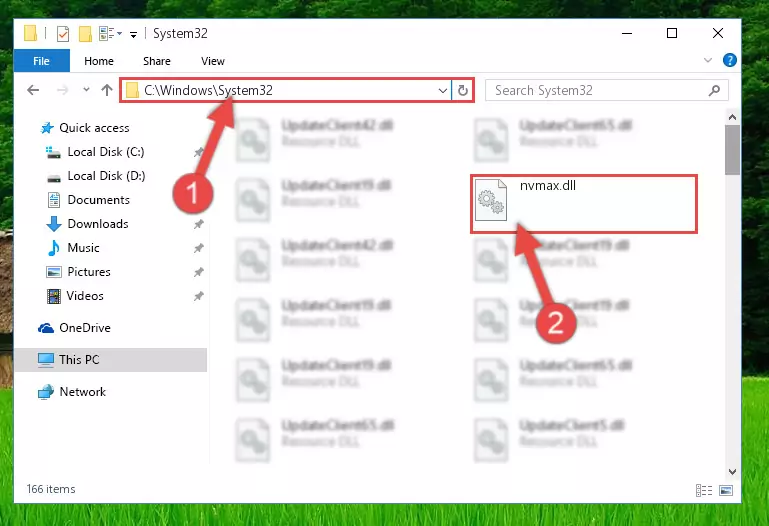Go forward with the right arrow
769x526 pixels.
pos(62,90)
